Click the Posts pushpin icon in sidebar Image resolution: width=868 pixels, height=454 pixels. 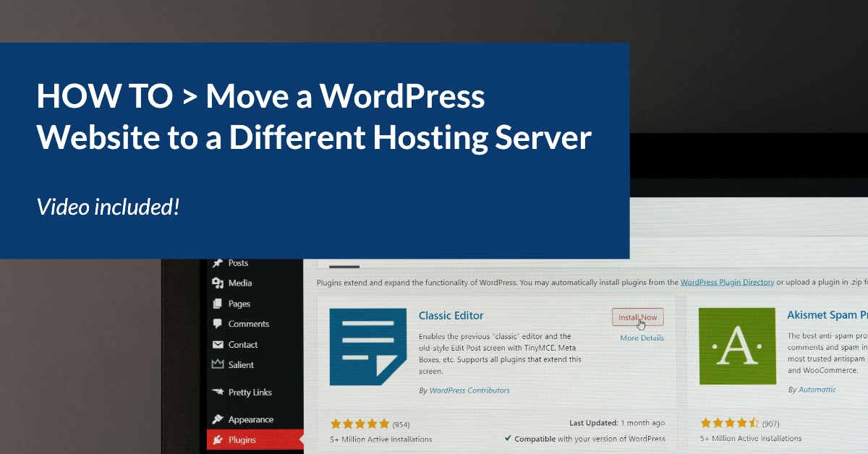pyautogui.click(x=217, y=263)
